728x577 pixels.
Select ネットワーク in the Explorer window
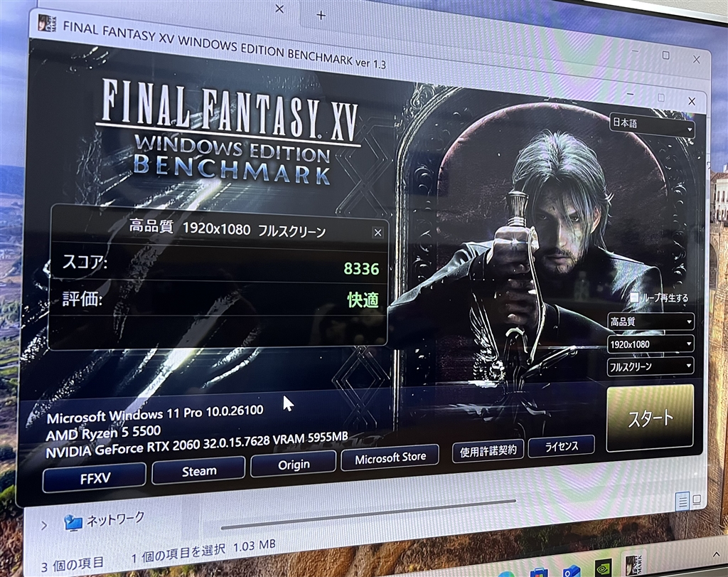[105, 520]
